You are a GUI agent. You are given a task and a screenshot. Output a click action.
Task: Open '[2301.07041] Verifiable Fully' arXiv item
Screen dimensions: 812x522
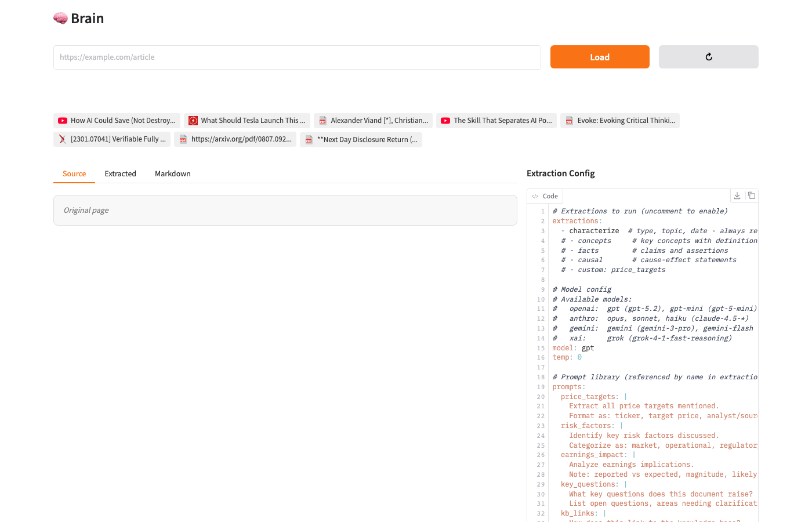112,139
